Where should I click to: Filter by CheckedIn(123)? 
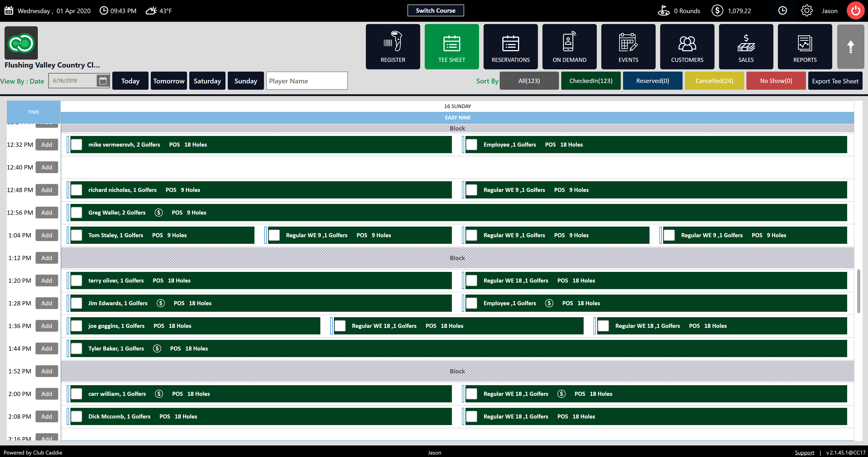click(x=591, y=81)
